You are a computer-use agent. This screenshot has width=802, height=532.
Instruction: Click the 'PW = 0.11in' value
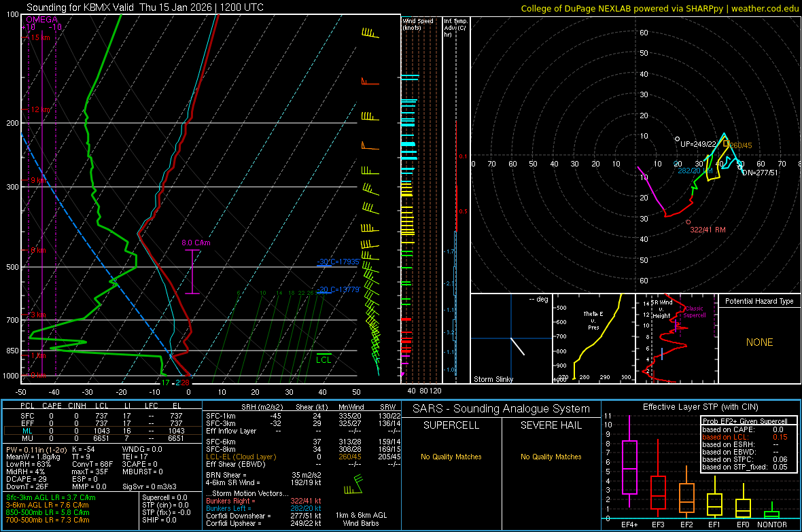37,449
